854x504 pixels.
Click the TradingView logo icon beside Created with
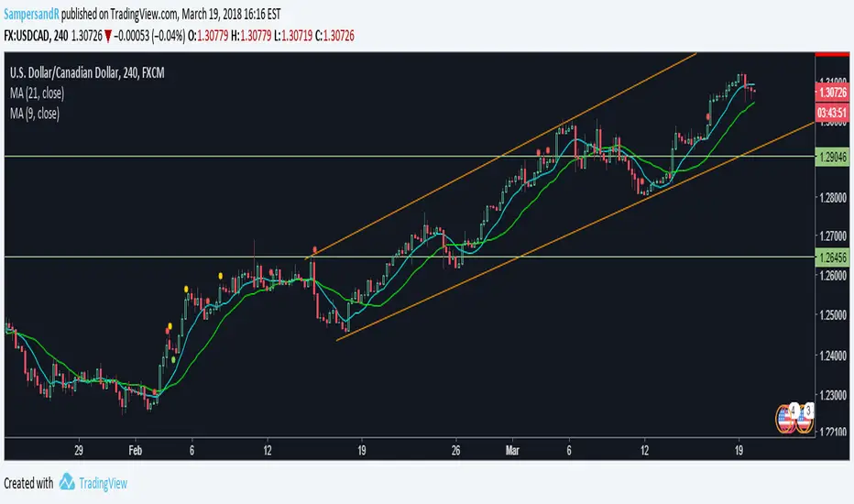[x=67, y=482]
